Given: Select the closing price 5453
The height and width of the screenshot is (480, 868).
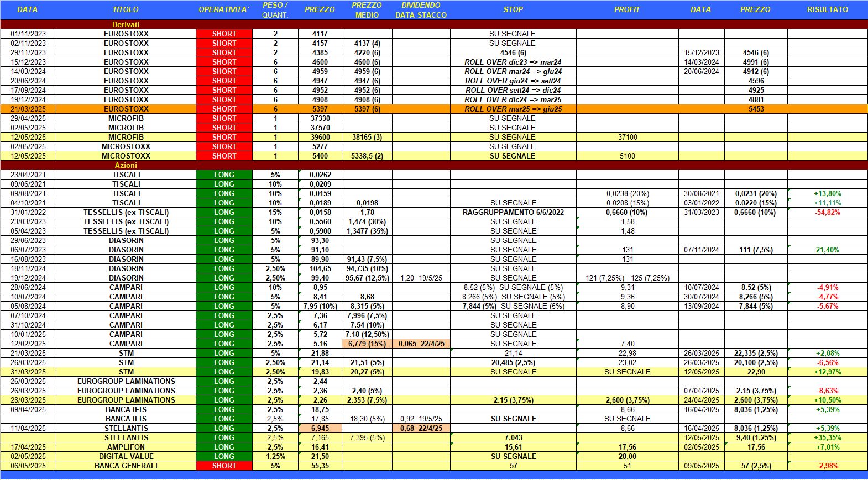Looking at the screenshot, I should coord(756,109).
